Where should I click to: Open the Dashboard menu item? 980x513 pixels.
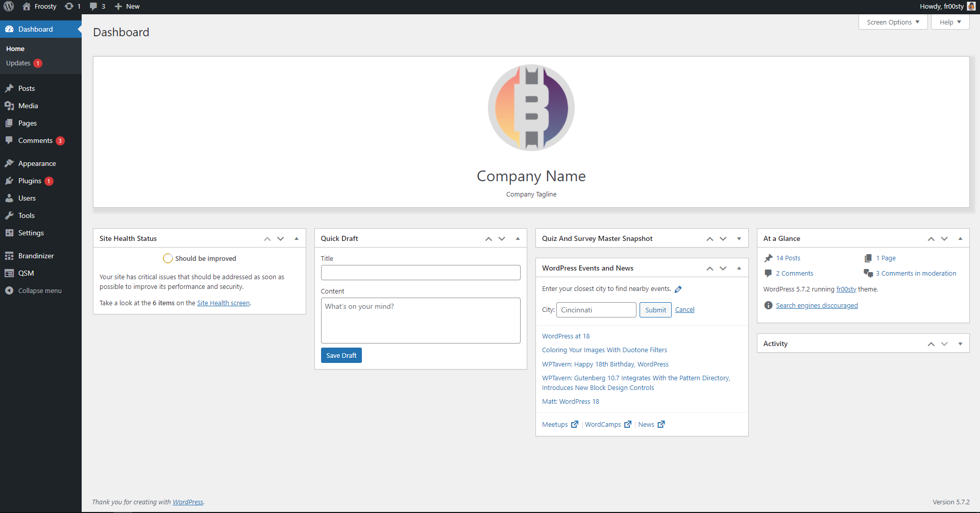coord(41,29)
